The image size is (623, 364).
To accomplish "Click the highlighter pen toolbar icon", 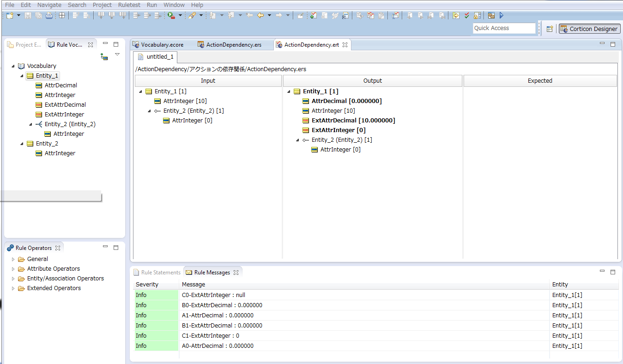I will [x=192, y=15].
